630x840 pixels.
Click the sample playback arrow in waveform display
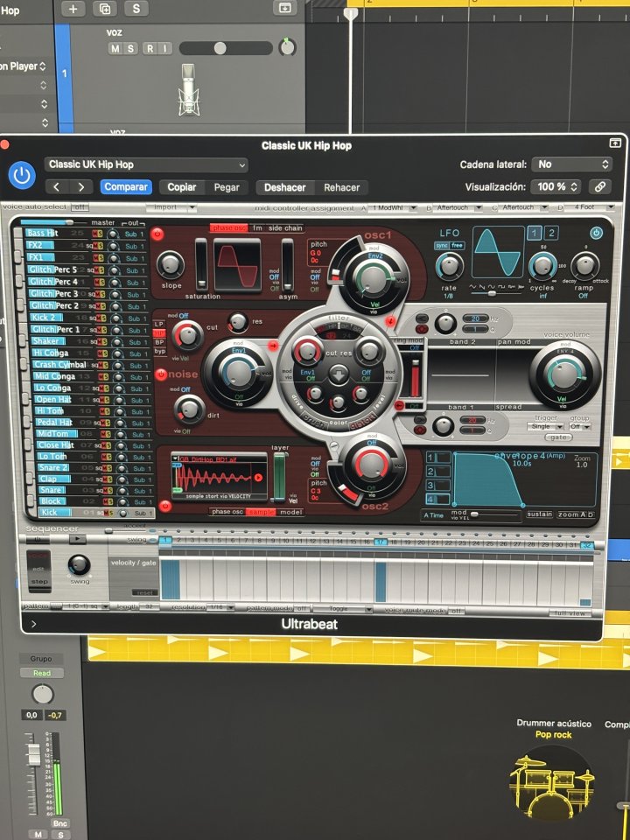pos(259,478)
